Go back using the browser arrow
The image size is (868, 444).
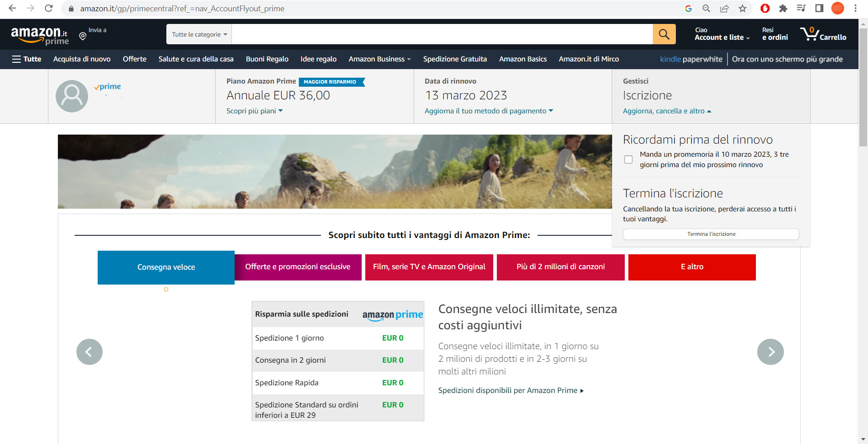[13, 8]
